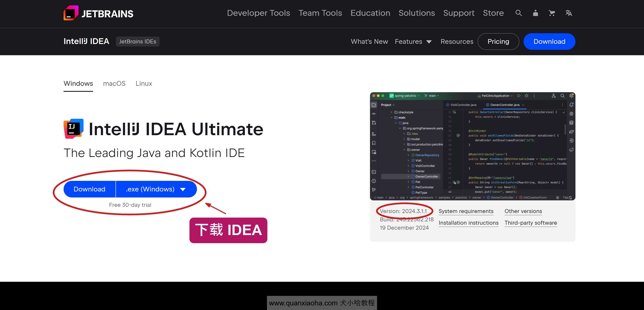Click the Commit tool icon in IDE preview

coord(374,114)
